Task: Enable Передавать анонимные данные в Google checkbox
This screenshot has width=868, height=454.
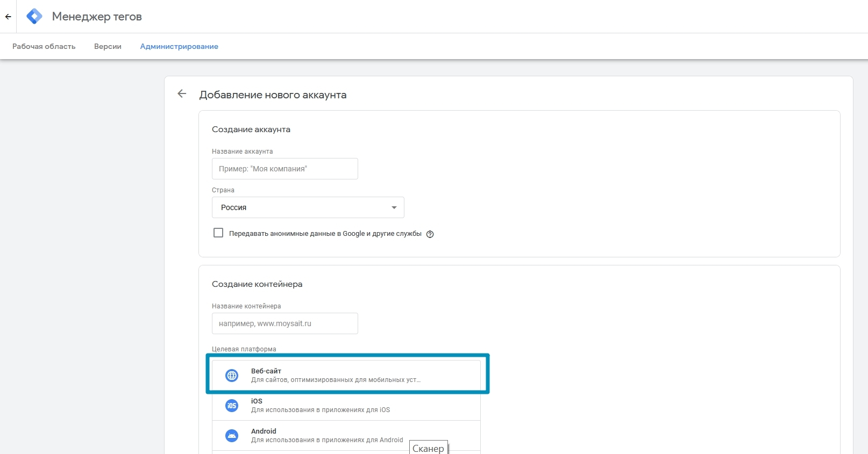Action: click(x=218, y=233)
